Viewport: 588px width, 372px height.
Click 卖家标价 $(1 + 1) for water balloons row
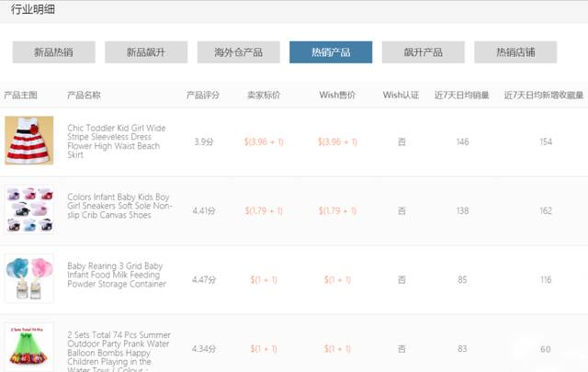264,349
